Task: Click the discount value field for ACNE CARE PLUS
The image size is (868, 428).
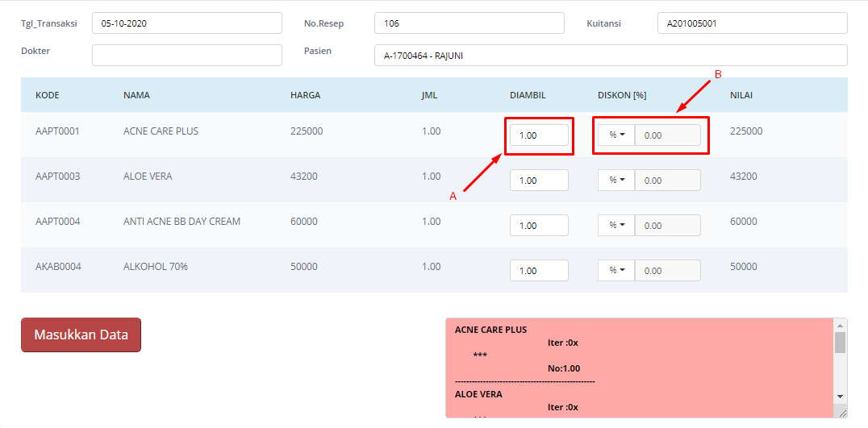Action: point(667,135)
